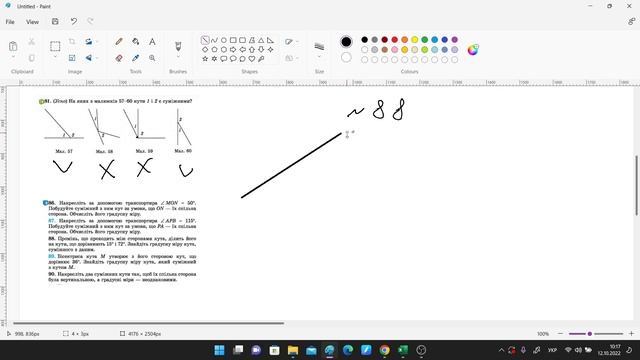Image resolution: width=640 pixels, height=360 pixels.
Task: Click the Resize and skew icon
Action: [x=72, y=58]
